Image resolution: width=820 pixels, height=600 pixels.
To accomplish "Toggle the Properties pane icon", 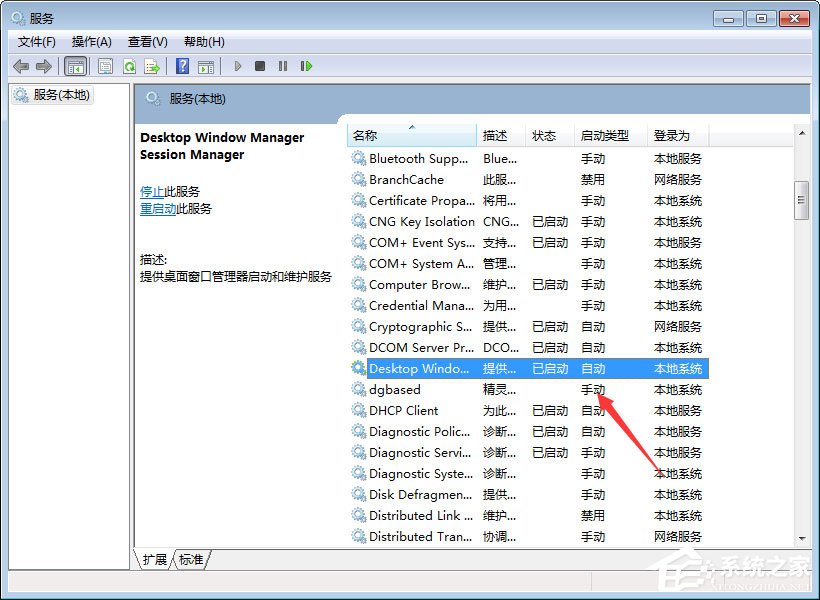I will click(105, 66).
